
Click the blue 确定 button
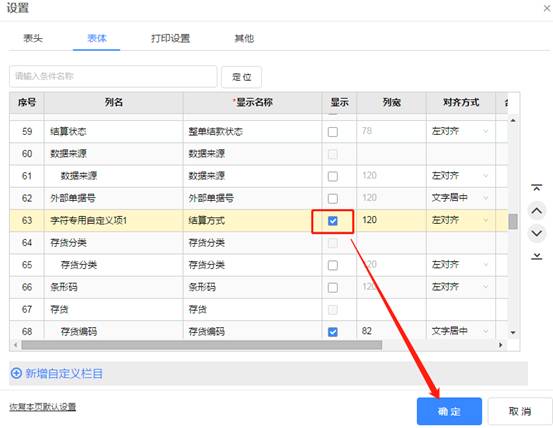pos(449,411)
